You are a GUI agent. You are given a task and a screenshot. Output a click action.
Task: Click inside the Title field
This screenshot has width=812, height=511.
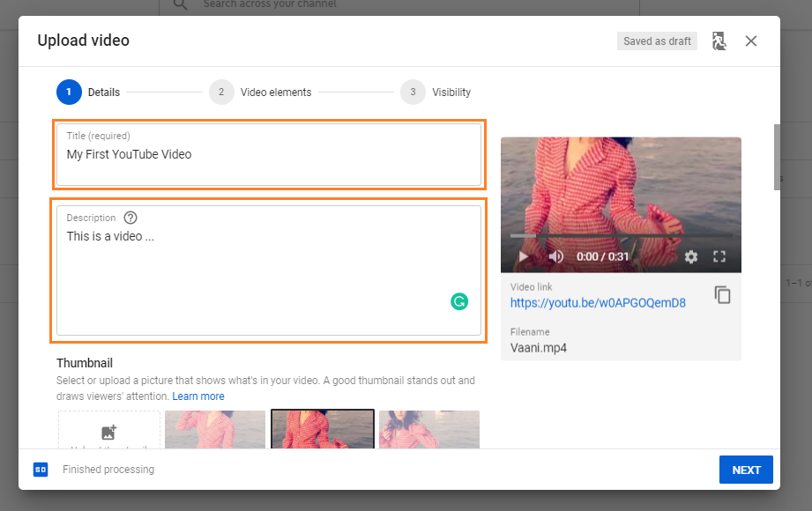(x=269, y=154)
